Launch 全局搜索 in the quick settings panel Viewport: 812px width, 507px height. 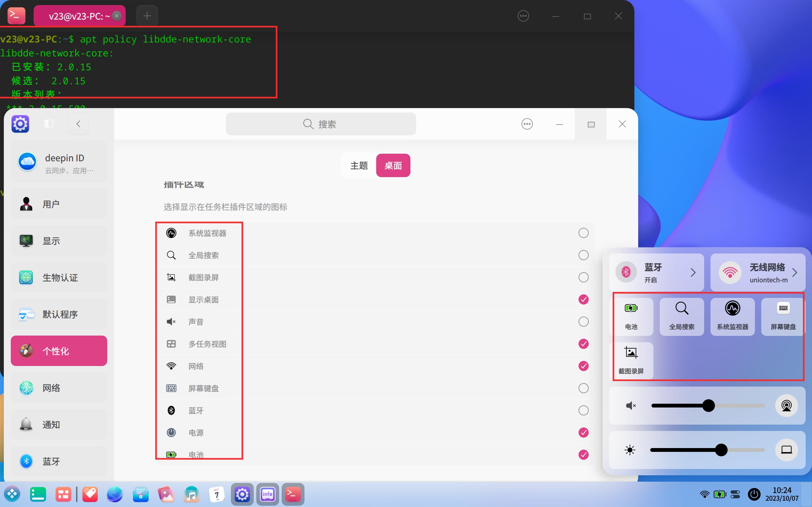(x=682, y=316)
